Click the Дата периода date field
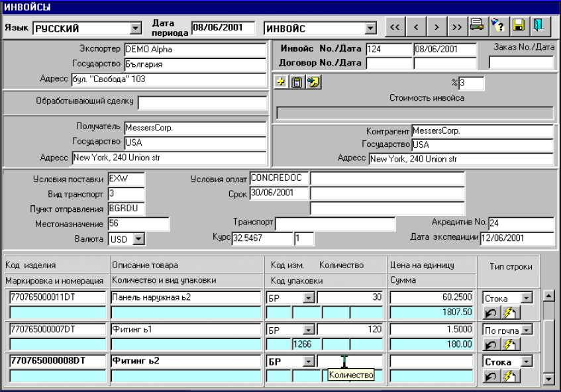This screenshot has height=392, width=561. click(223, 28)
